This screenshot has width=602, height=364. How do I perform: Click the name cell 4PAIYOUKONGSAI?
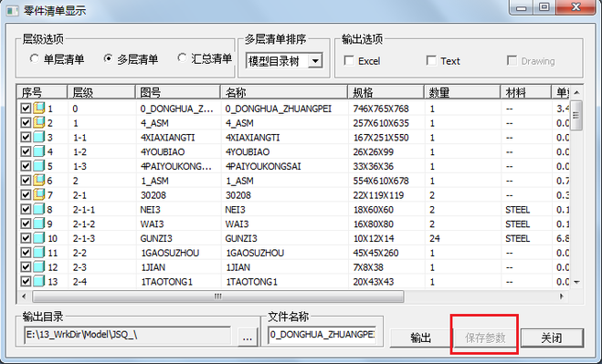click(x=263, y=166)
